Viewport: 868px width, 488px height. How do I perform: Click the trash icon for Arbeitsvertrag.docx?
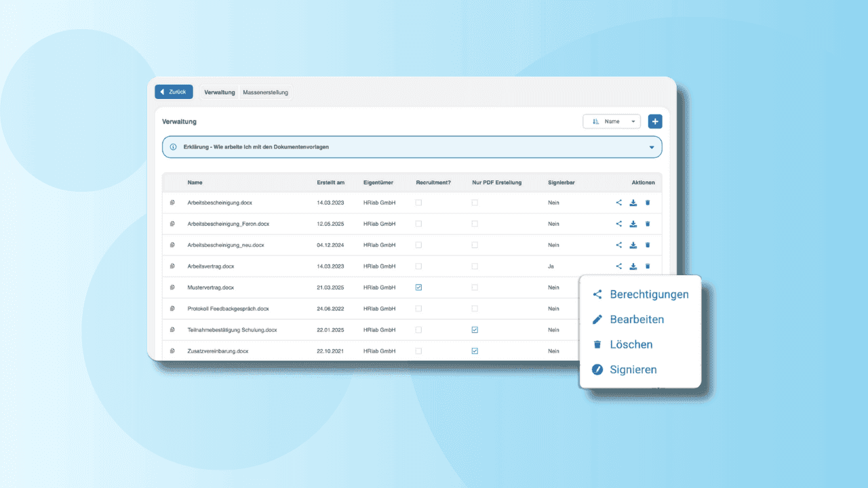(x=648, y=266)
